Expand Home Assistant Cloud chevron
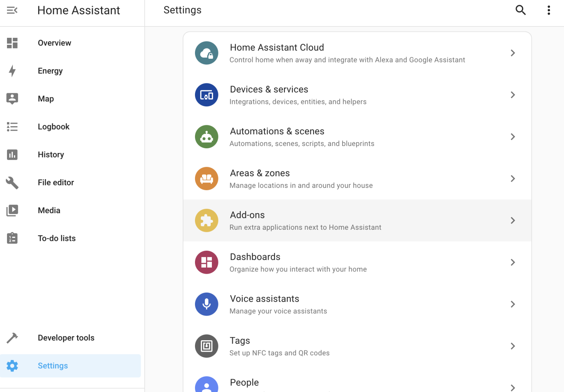Screen dimensions: 564x392 coord(513,53)
